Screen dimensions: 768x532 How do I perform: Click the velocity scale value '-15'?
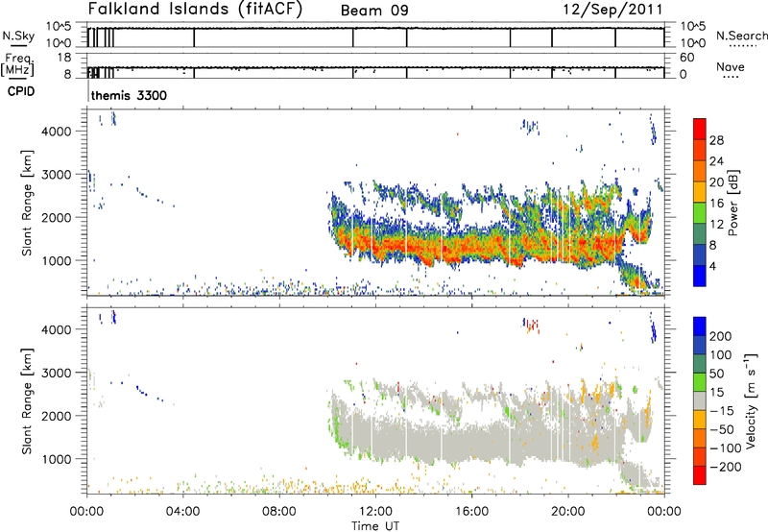click(x=722, y=410)
